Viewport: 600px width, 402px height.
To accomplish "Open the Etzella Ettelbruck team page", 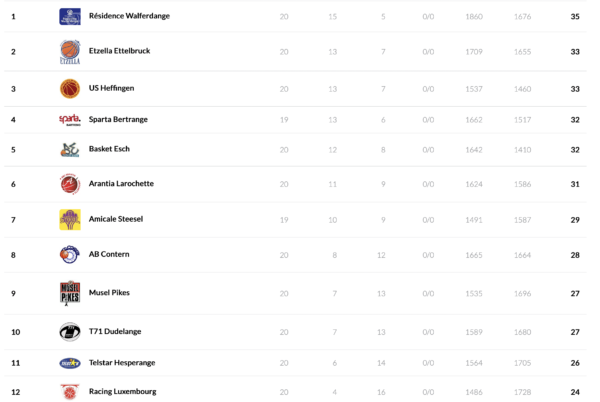I will (119, 51).
